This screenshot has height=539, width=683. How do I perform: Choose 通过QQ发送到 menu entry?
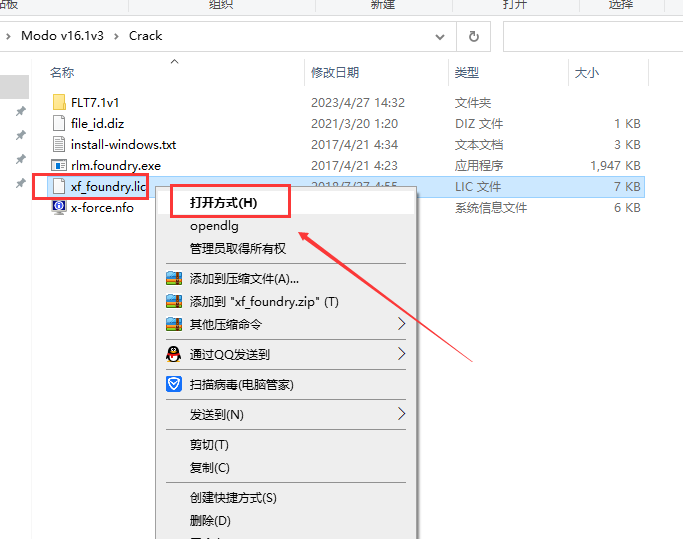pyautogui.click(x=230, y=354)
